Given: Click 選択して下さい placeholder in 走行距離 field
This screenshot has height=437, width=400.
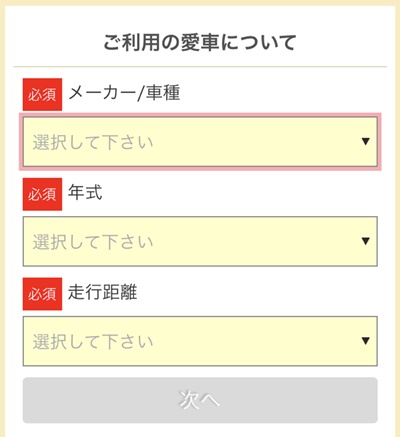Looking at the screenshot, I should pos(93,342).
